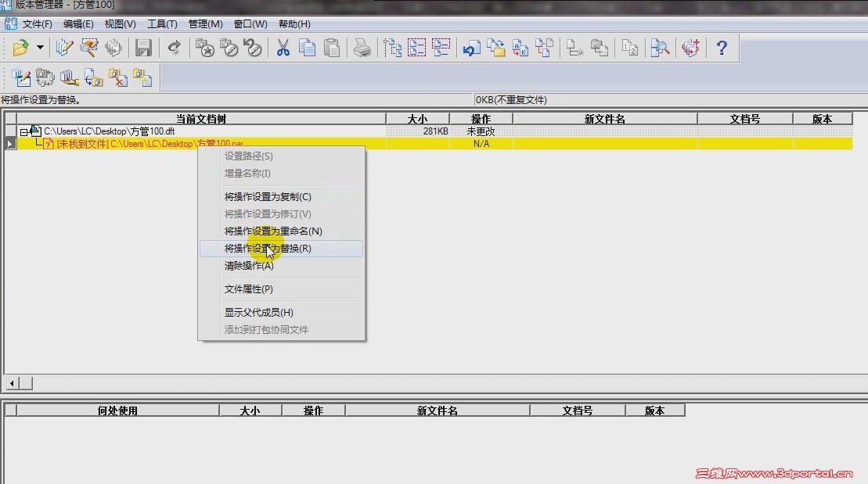This screenshot has height=484, width=868.
Task: Click the upper pane 新文件名 column header
Action: coord(604,119)
